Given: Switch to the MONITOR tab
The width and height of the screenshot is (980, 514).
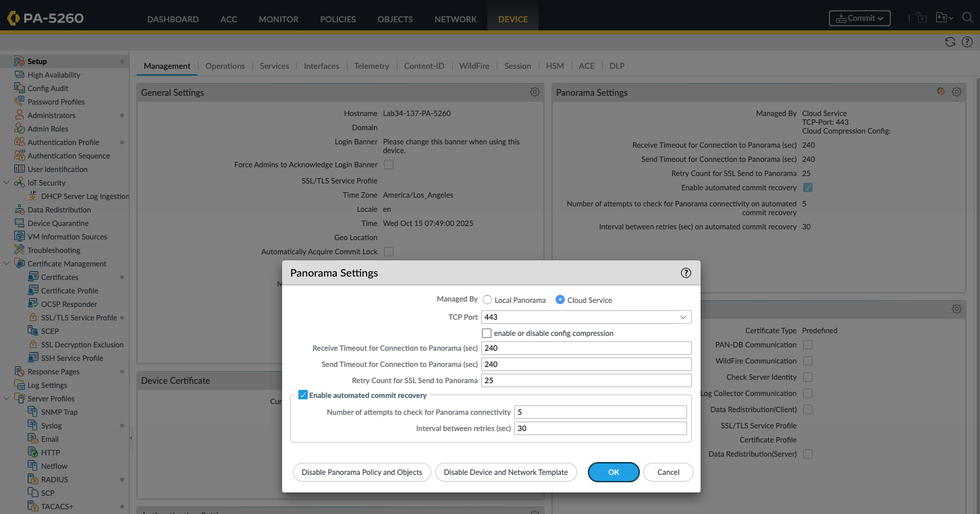Looking at the screenshot, I should [x=279, y=19].
